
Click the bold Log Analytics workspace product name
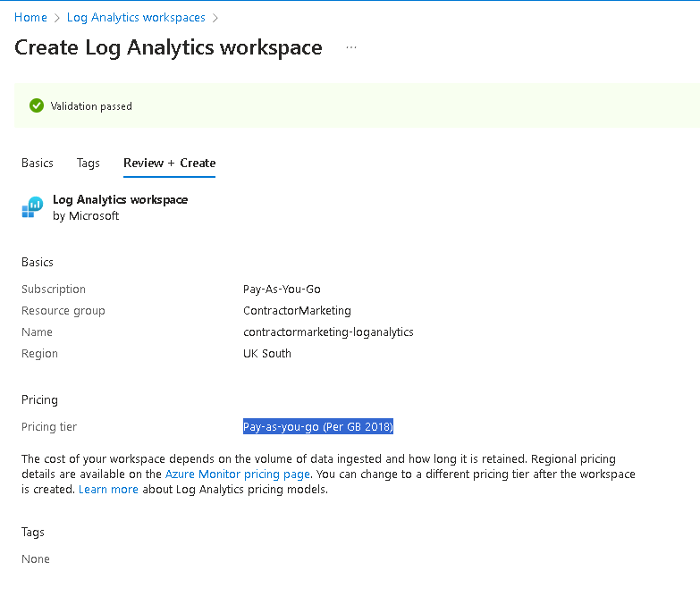pyautogui.click(x=120, y=199)
